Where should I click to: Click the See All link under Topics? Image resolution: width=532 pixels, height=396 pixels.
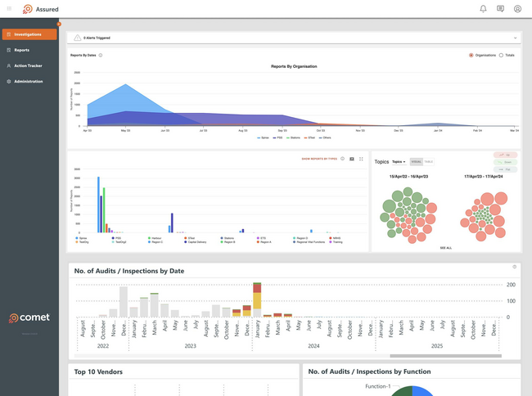point(446,248)
